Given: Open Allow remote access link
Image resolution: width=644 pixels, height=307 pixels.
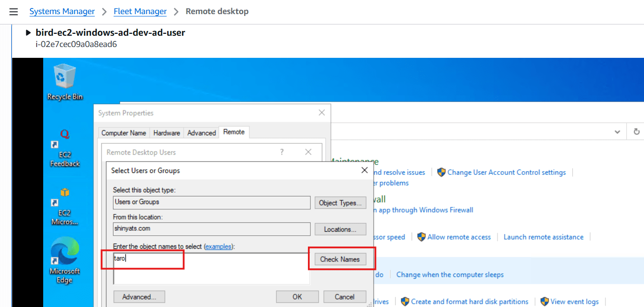Looking at the screenshot, I should point(459,237).
